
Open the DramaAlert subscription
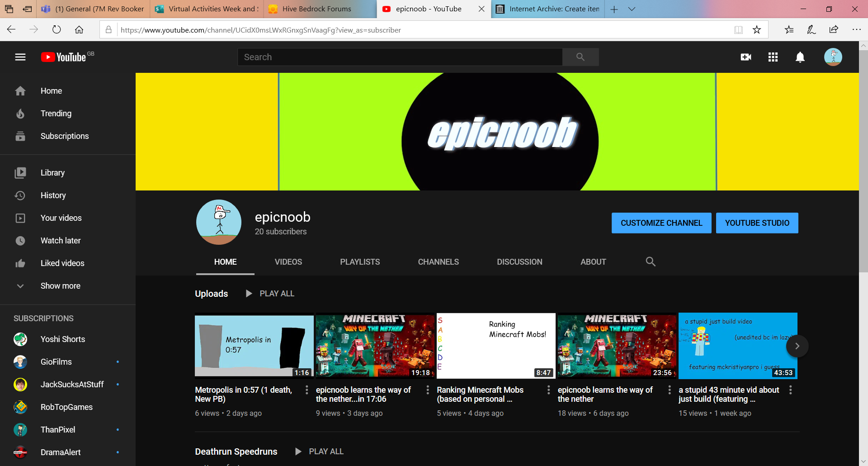[68, 452]
